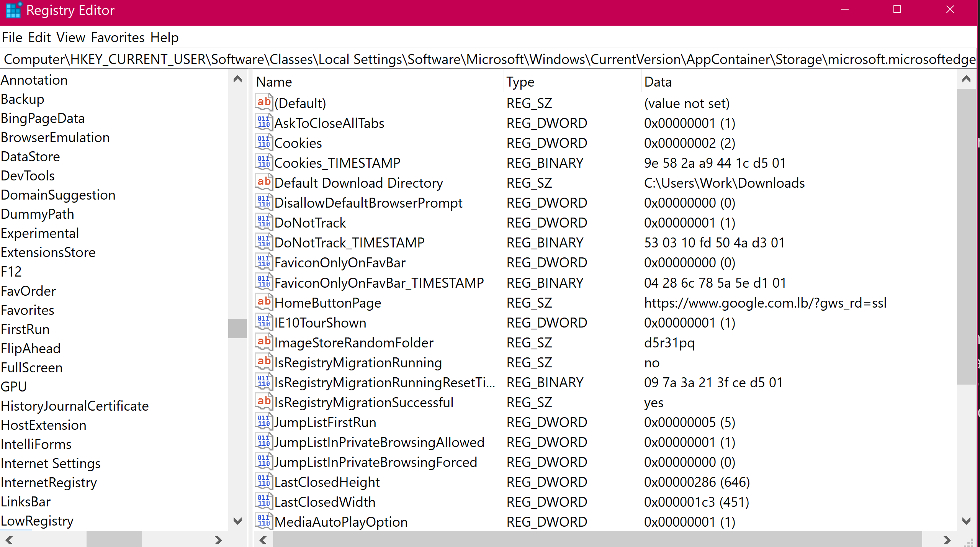Click the Registry Editor icon in title bar
The image size is (980, 547).
click(x=13, y=10)
